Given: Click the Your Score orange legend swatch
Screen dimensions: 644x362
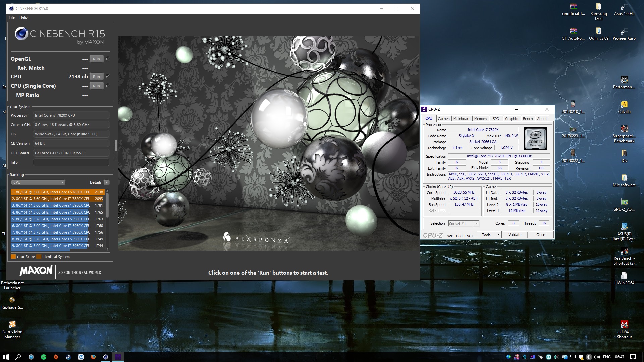Looking at the screenshot, I should coord(13,257).
